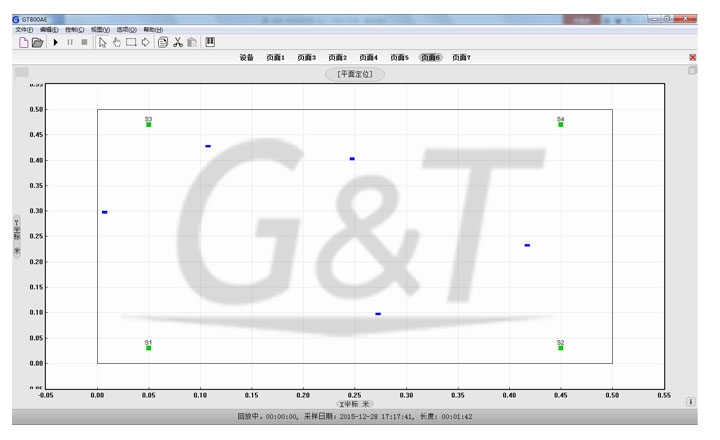Click the blue event point nearest sensor S3

coord(208,146)
